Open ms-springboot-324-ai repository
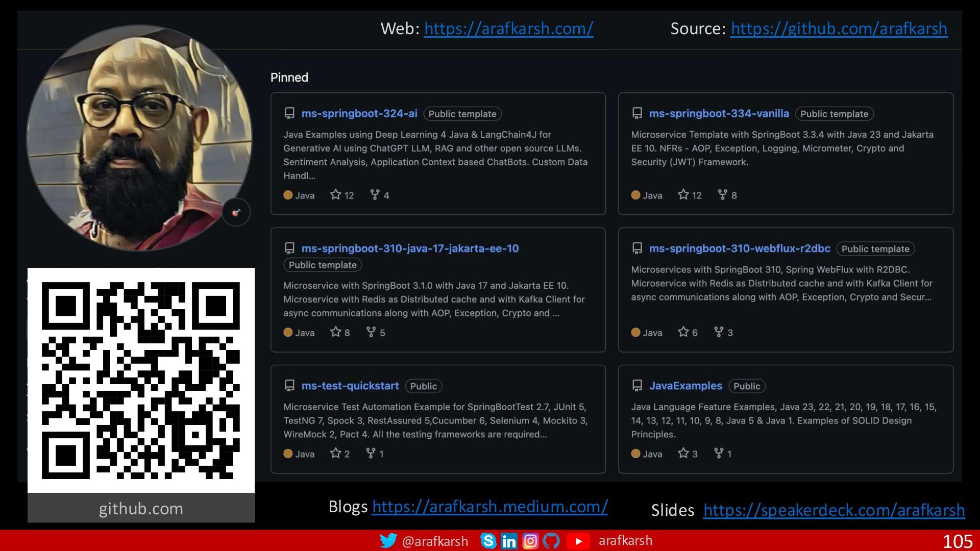The image size is (980, 551). coord(359,113)
